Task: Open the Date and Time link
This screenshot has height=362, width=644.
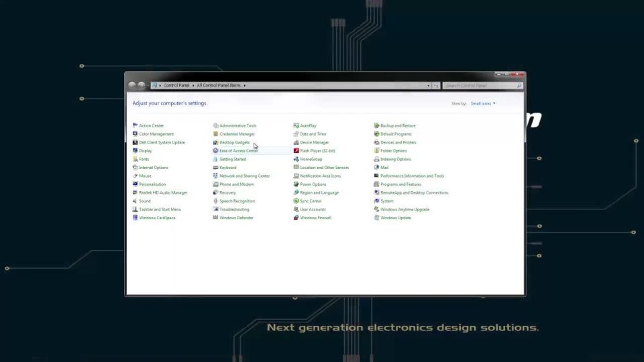Action: point(313,134)
